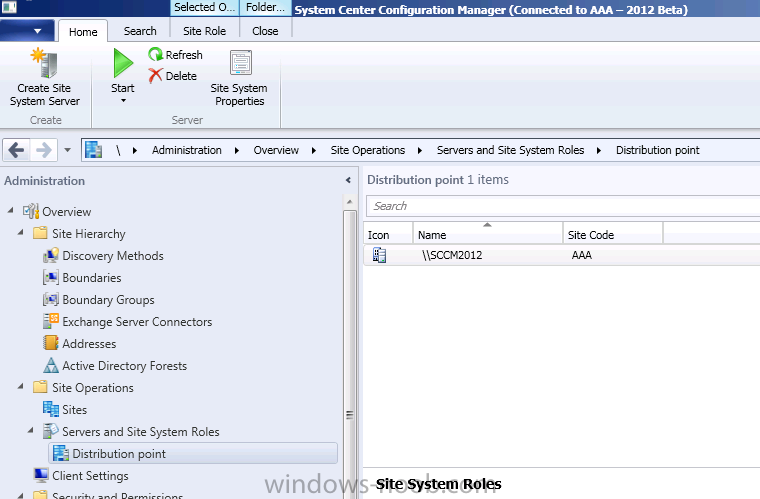Click the Boundary Groups icon
760x499 pixels.
point(50,299)
